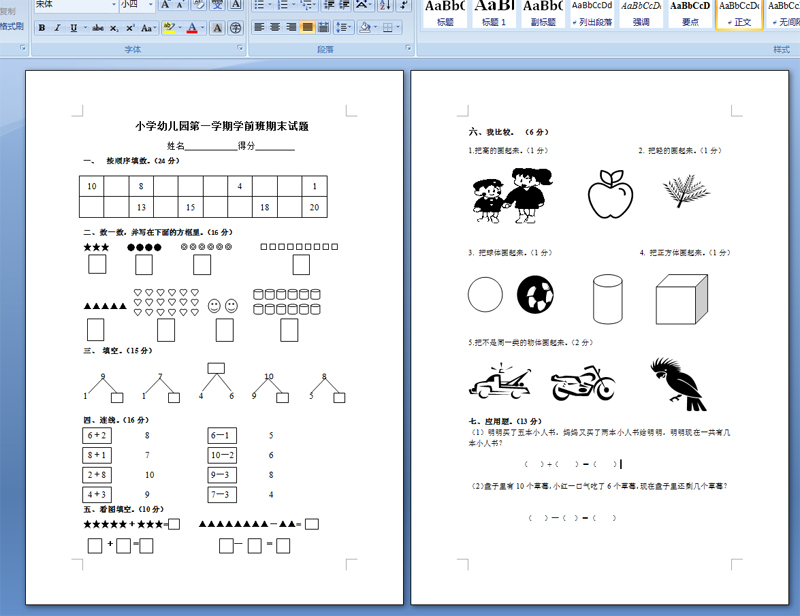Toggle character shading

pyautogui.click(x=217, y=28)
